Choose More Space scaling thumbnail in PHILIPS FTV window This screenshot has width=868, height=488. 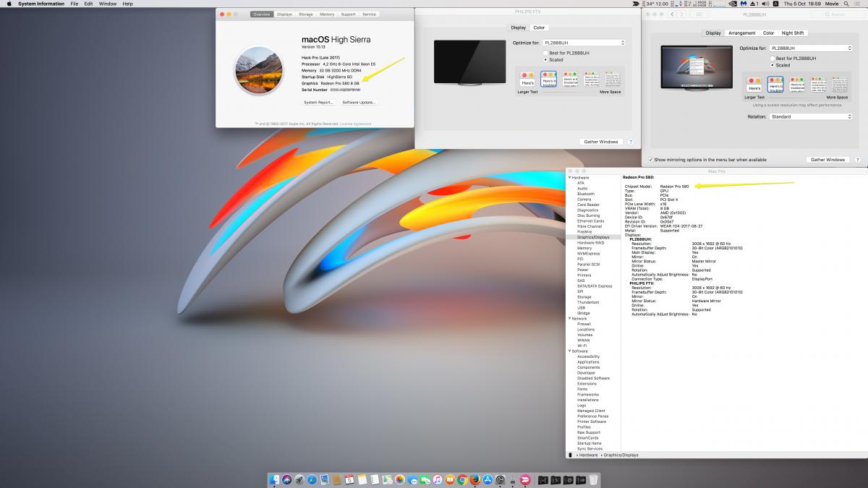pyautogui.click(x=613, y=80)
